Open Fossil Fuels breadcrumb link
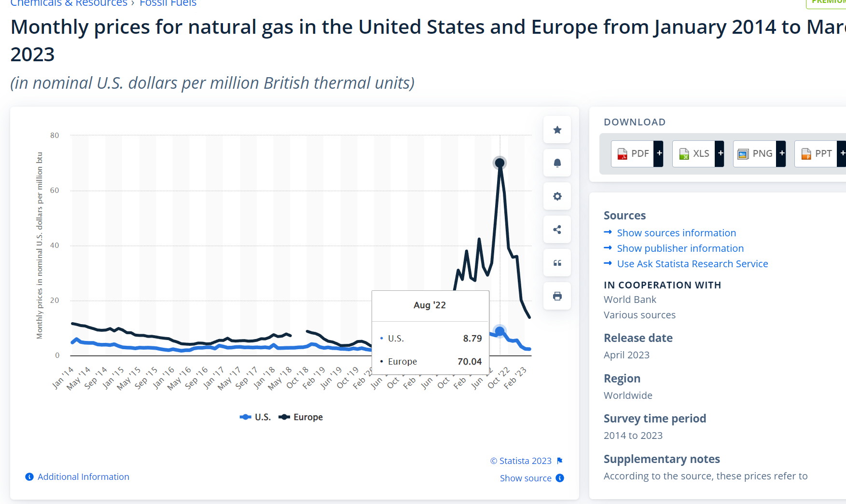Screen dimensions: 846x504 (168, 3)
